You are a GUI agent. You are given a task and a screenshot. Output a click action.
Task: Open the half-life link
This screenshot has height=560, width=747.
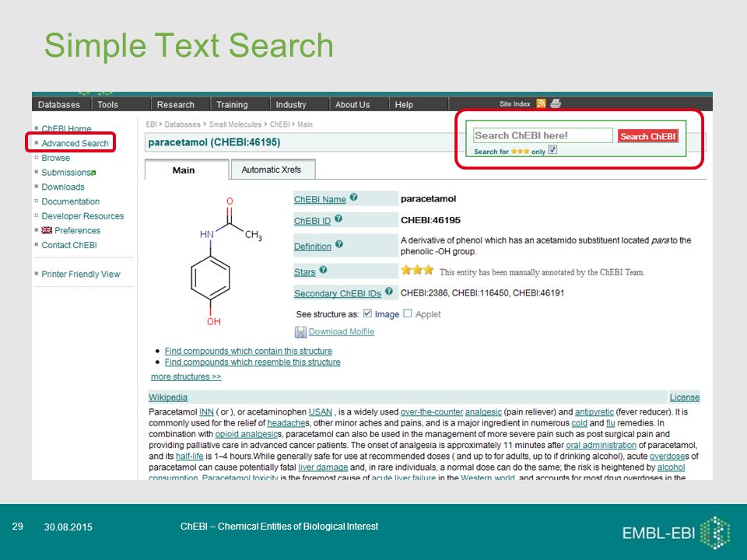[190, 456]
